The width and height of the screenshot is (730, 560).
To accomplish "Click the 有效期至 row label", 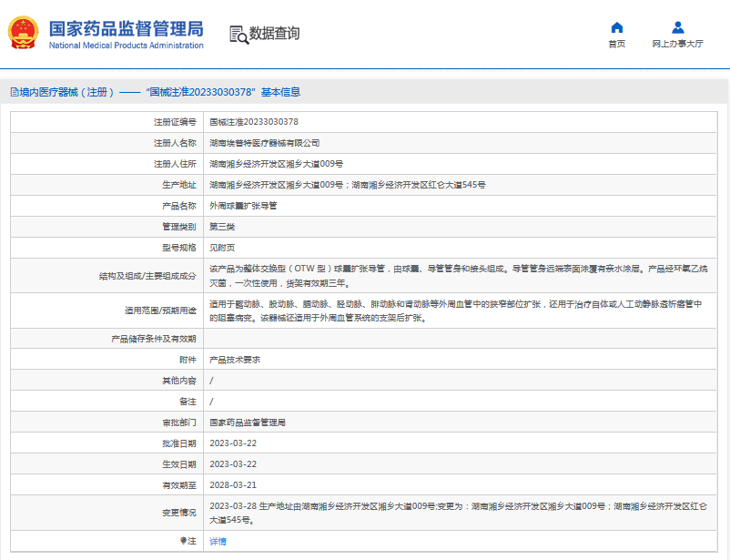I will (179, 485).
